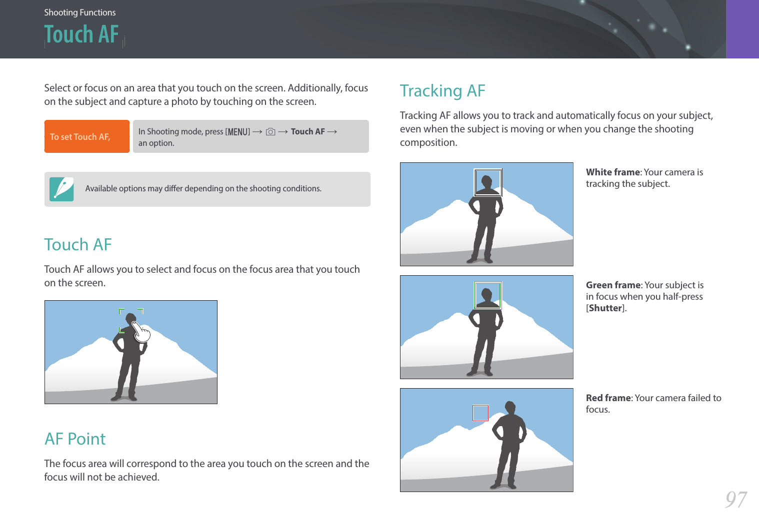The image size is (759, 532).
Task: Click the pen note icon beside the availability note
Action: [x=61, y=189]
